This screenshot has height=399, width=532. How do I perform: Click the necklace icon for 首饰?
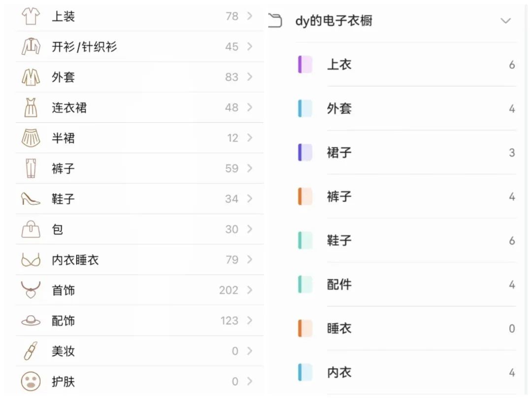(31, 290)
